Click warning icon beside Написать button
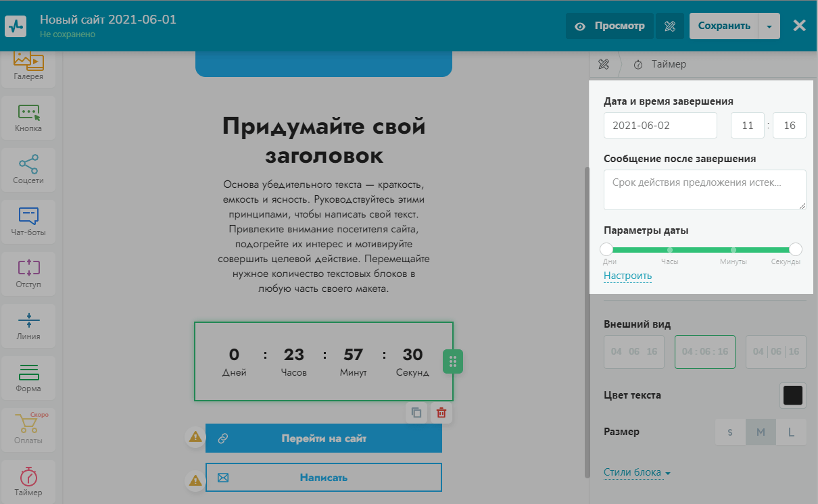The width and height of the screenshot is (818, 504). click(x=195, y=480)
